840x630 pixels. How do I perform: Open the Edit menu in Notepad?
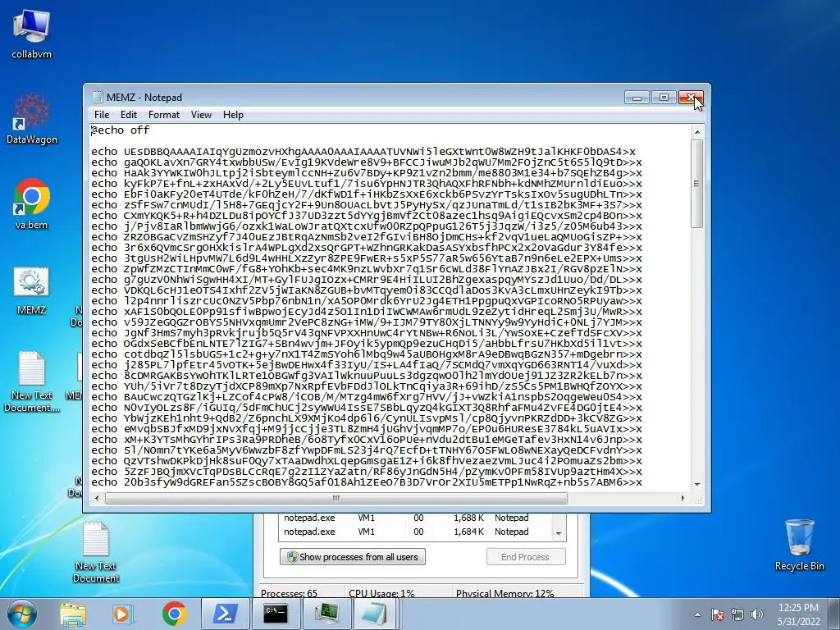129,115
